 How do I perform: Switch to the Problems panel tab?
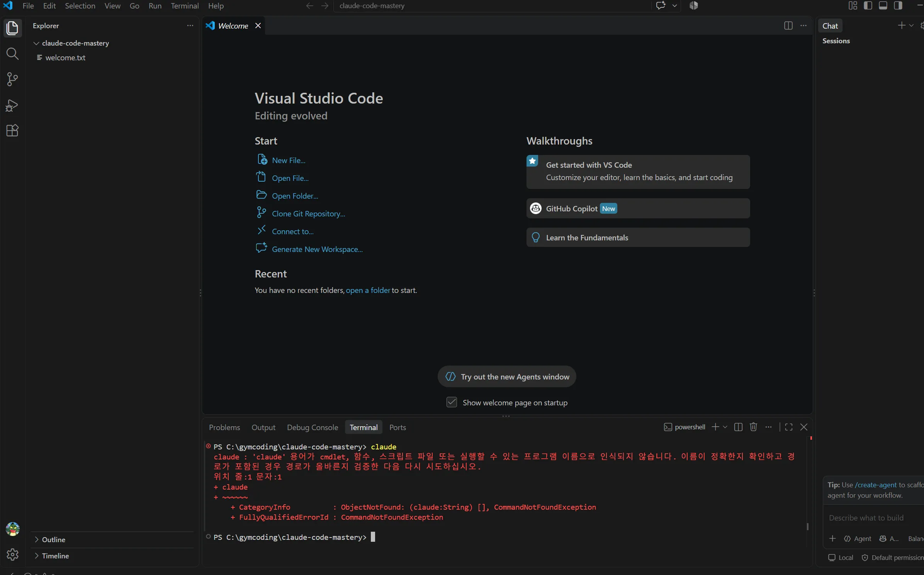[224, 427]
